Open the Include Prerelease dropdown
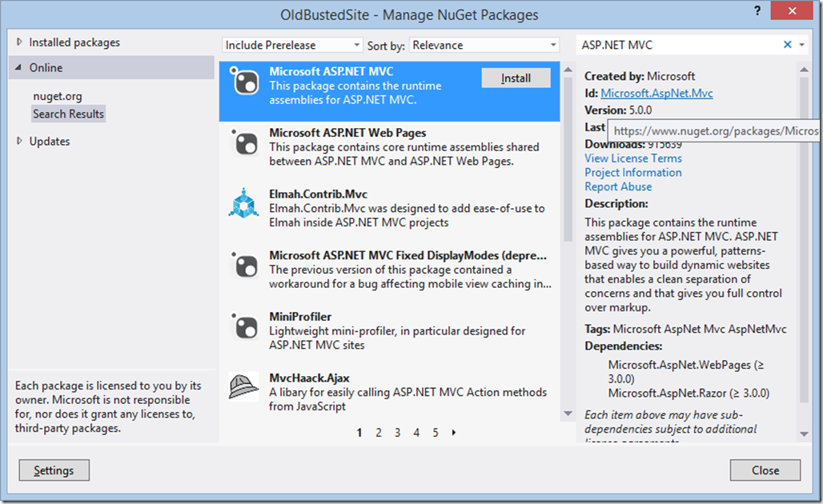823x504 pixels. tap(292, 45)
